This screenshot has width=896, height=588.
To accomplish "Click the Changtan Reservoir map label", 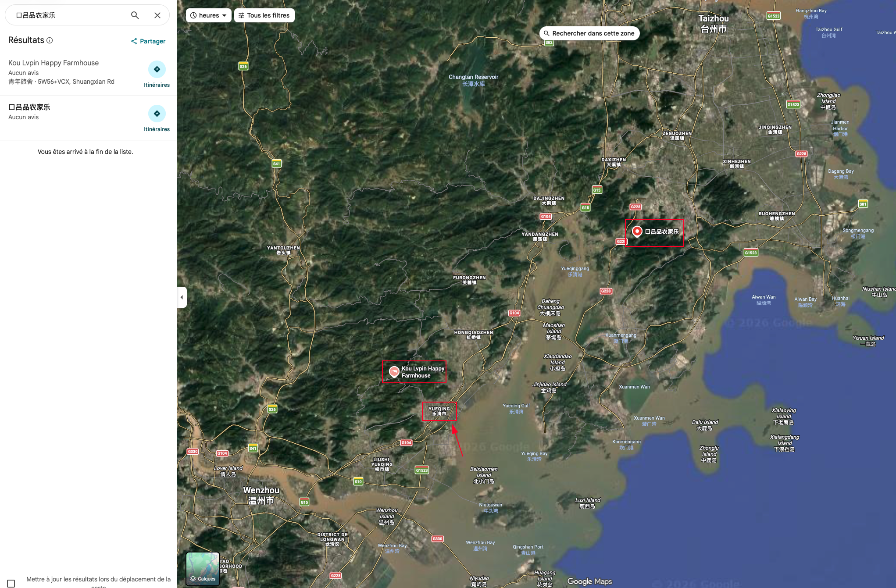I will 473,80.
